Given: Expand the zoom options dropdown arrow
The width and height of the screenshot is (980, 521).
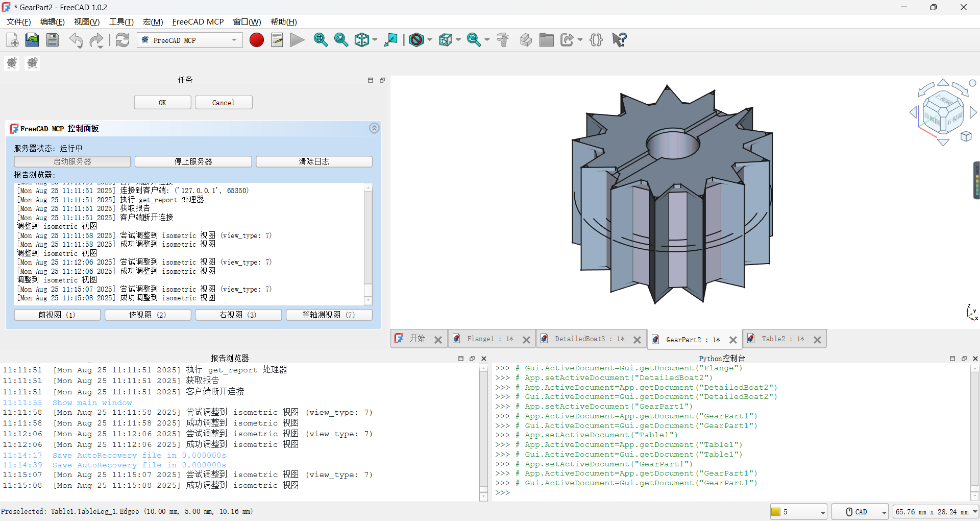Looking at the screenshot, I should click(x=487, y=40).
